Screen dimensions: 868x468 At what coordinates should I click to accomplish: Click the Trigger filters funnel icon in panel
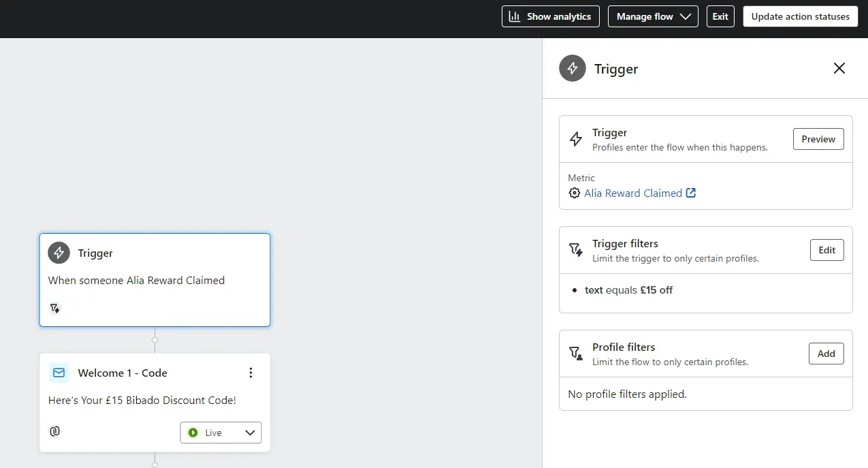pos(576,249)
